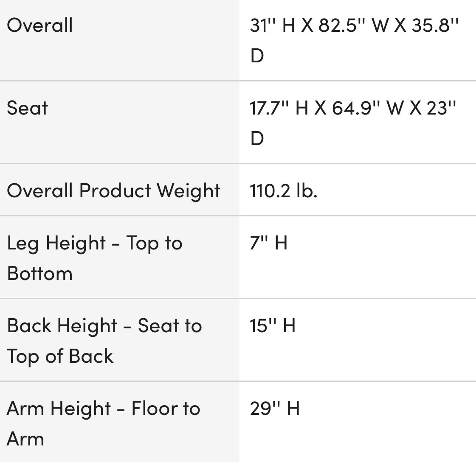This screenshot has height=462, width=476.
Task: Select the seat height 17.7" H
Action: [x=279, y=108]
